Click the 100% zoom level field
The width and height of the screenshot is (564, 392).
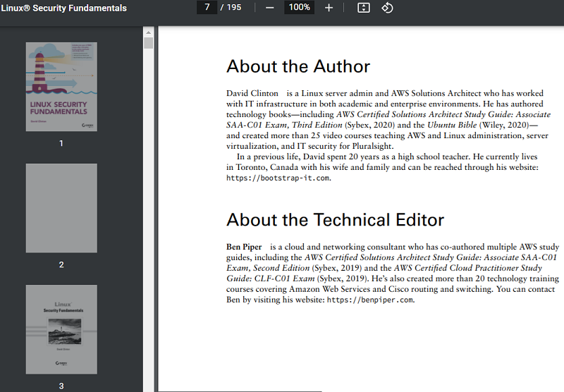(x=299, y=8)
